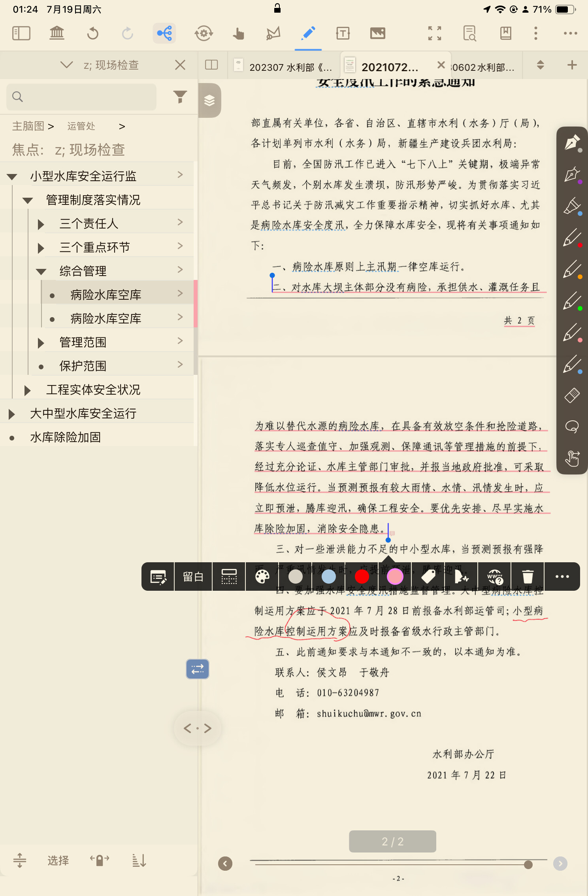Open the library building icon

[x=57, y=33]
